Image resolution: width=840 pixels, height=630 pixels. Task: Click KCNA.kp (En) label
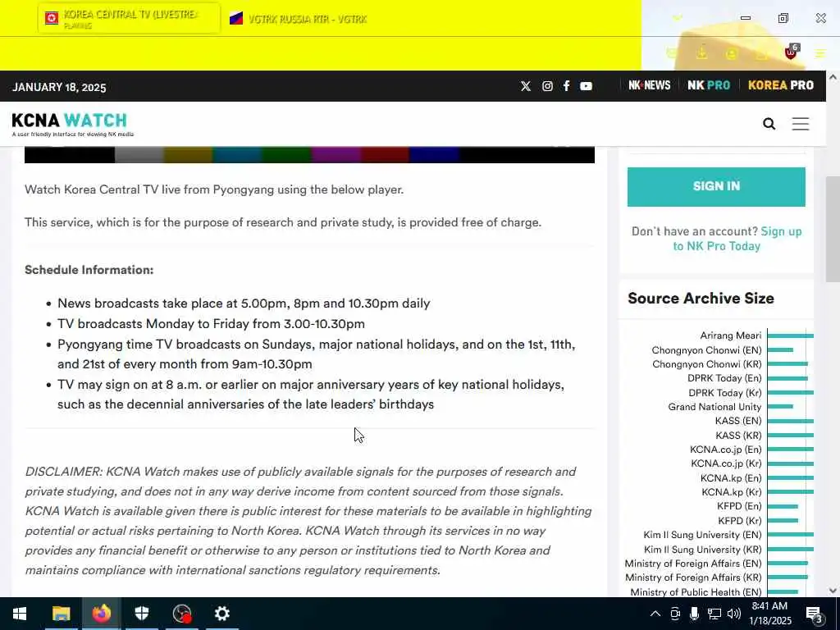[731, 478]
